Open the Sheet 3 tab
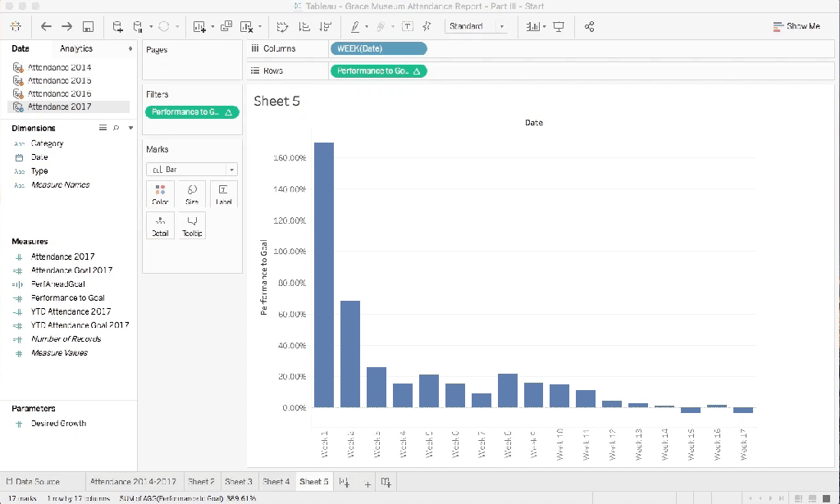The image size is (840, 504). point(239,482)
